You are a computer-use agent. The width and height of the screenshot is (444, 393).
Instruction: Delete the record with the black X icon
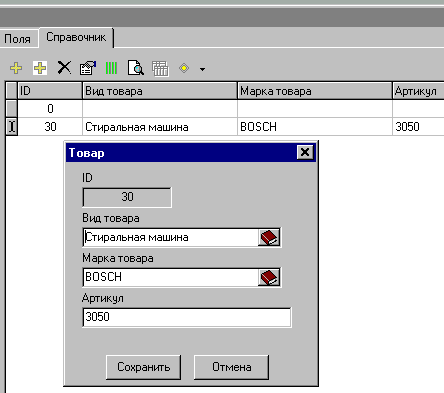[64, 67]
